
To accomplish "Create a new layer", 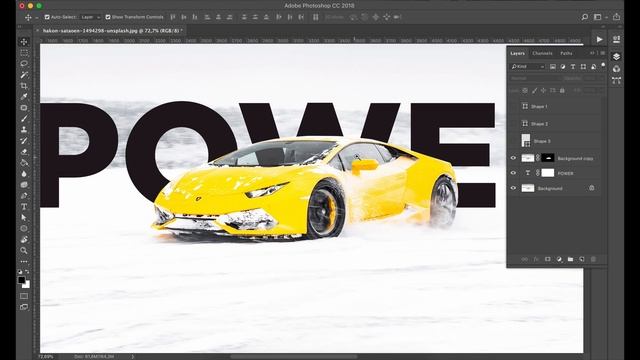I will tap(582, 259).
